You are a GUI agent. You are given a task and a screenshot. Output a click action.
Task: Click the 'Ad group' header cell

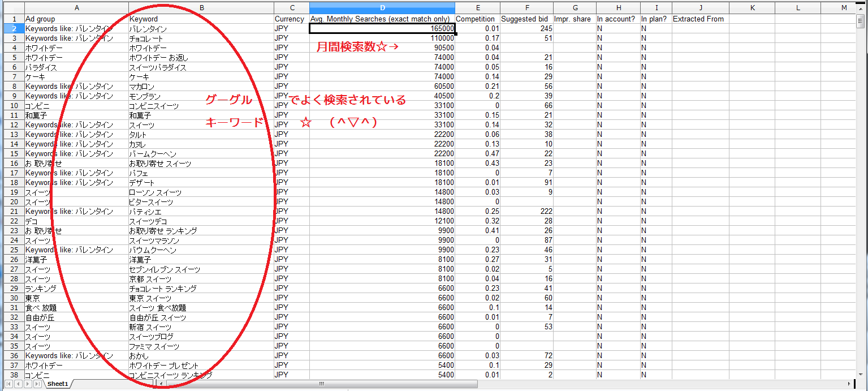pos(76,19)
